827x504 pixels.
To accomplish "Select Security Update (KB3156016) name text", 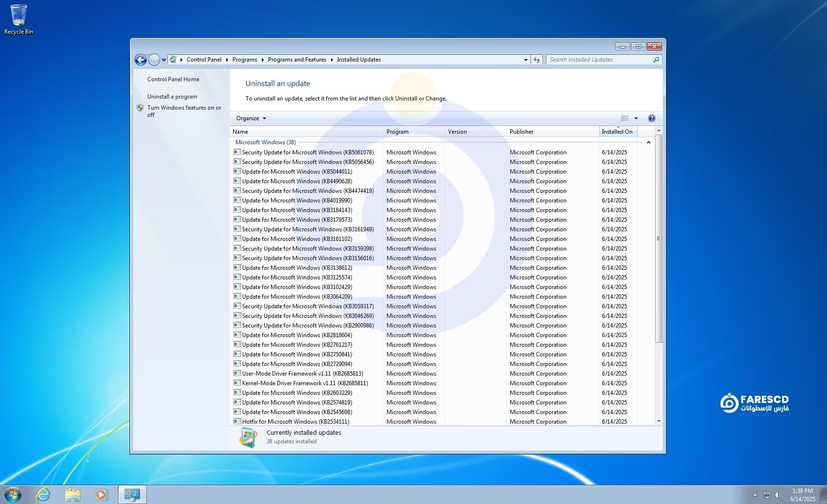I will pos(308,258).
